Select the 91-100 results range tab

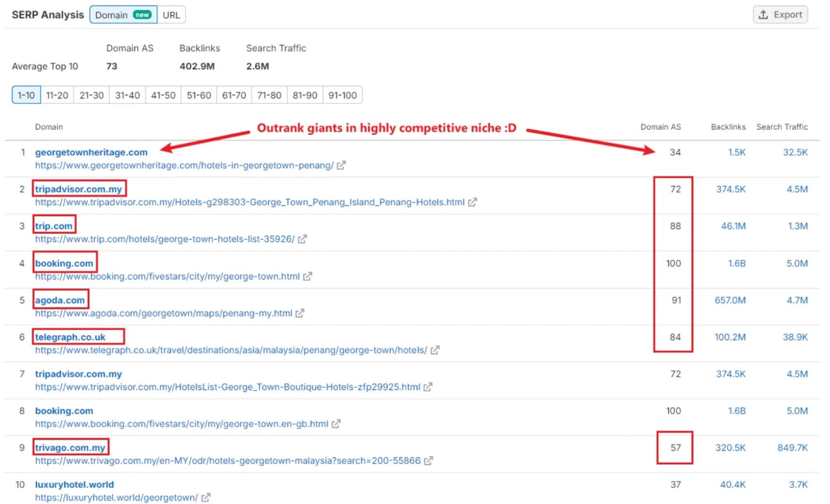click(x=343, y=95)
